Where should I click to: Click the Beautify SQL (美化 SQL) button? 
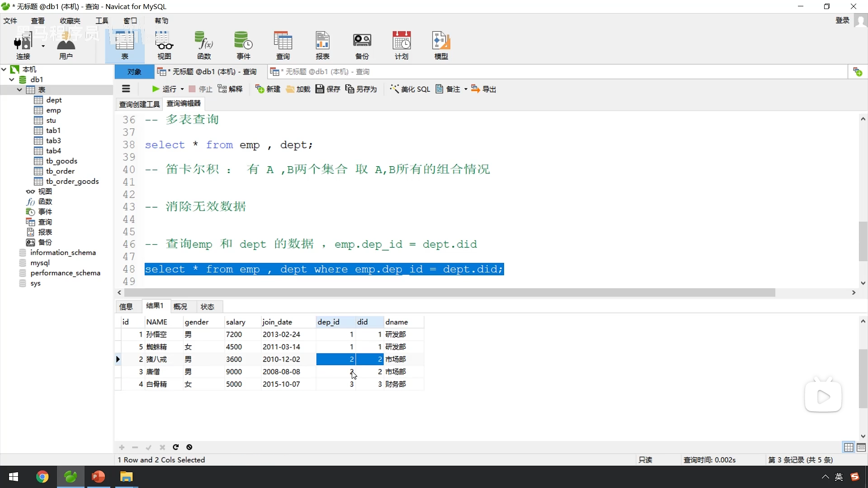pyautogui.click(x=410, y=89)
